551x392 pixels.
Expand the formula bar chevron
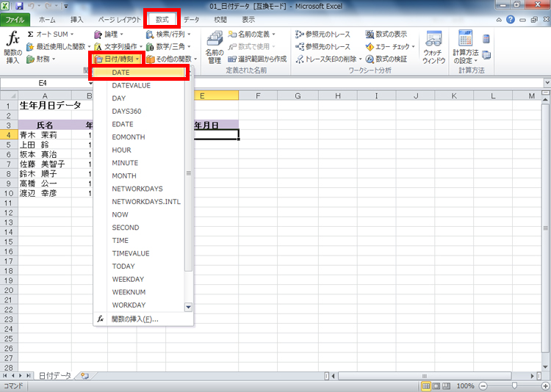[x=547, y=83]
